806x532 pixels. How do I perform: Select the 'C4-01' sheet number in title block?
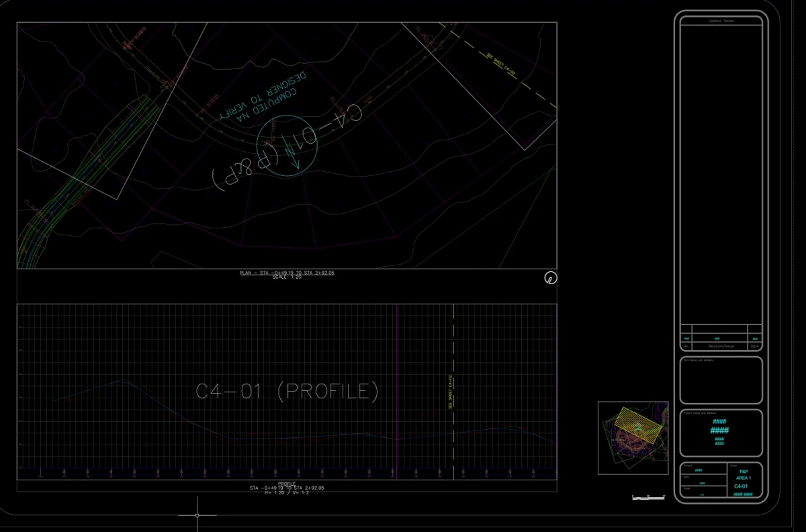742,486
